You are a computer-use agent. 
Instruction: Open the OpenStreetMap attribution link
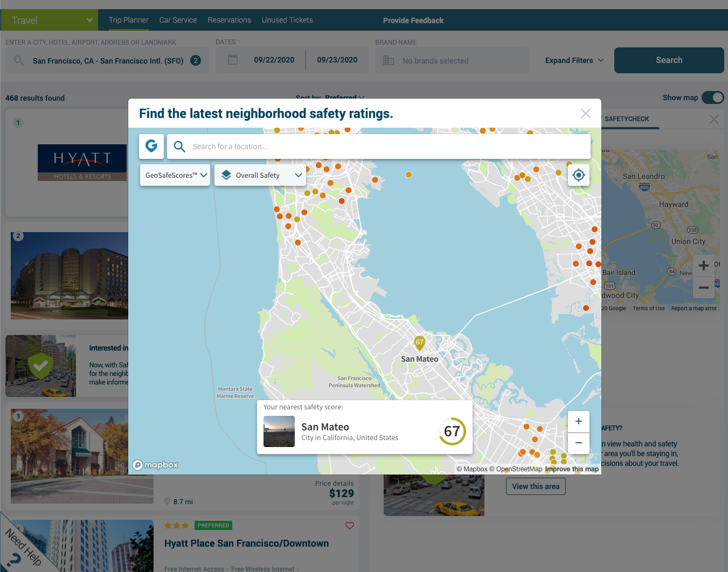[516, 469]
